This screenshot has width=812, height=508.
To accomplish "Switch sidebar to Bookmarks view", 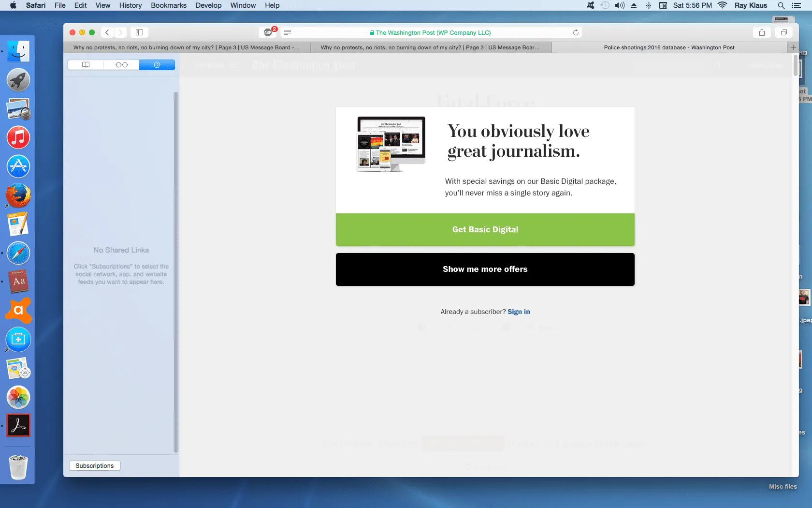I will click(x=86, y=65).
